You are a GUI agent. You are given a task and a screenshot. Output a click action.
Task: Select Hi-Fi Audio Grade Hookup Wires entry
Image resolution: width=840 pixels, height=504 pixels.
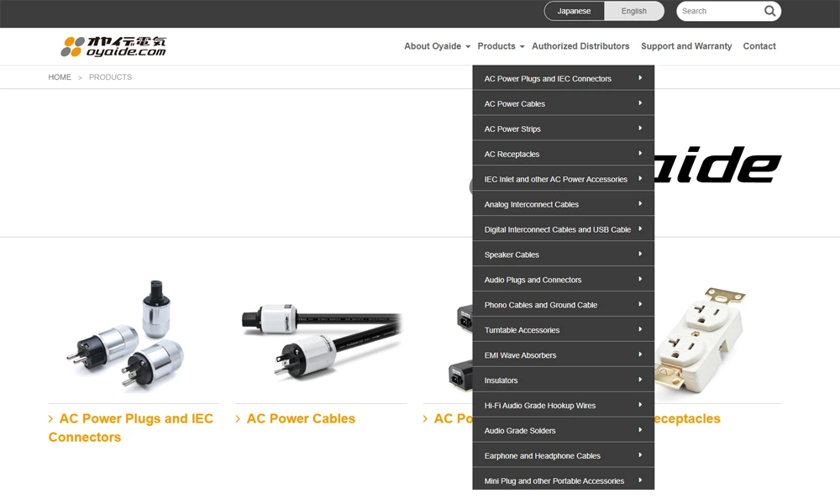[563, 406]
